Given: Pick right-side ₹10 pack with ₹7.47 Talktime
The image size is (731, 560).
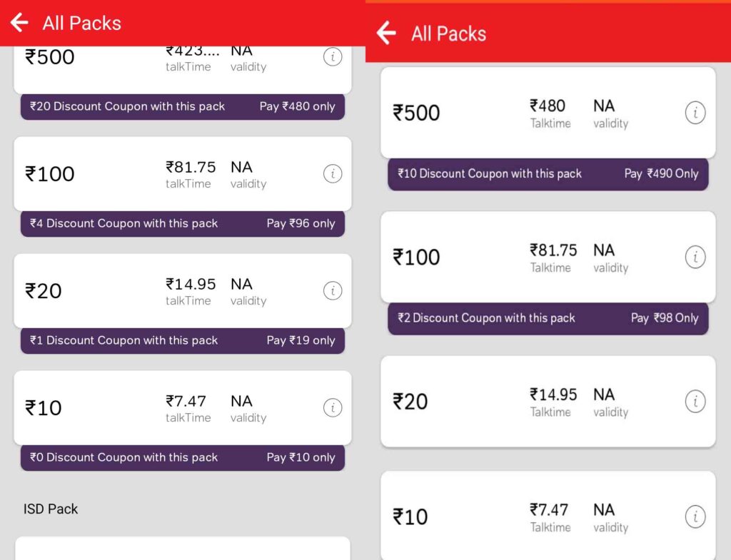Looking at the screenshot, I should [x=548, y=516].
